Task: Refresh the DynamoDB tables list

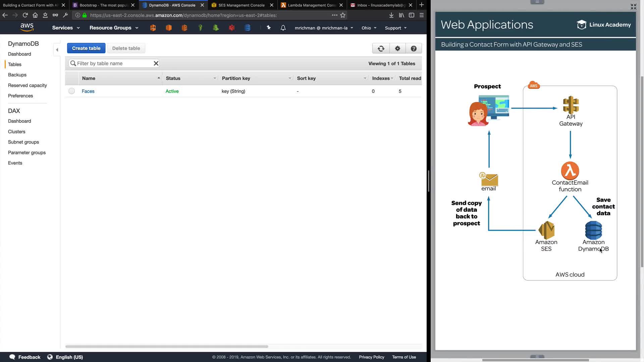Action: [x=381, y=49]
